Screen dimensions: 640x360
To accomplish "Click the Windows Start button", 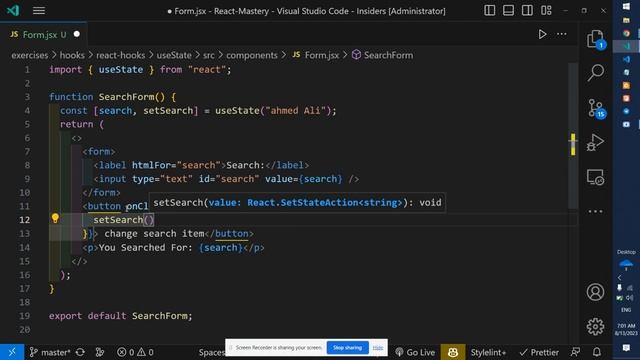I will 626,7.
